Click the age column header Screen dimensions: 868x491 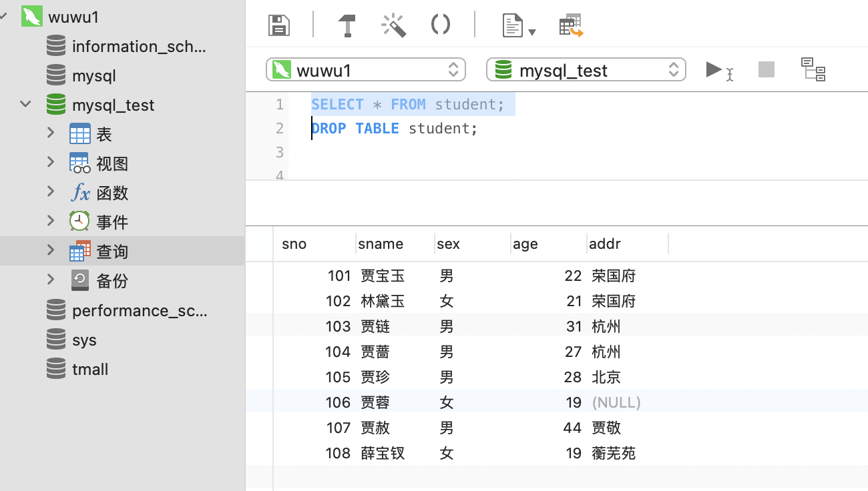[x=525, y=244]
